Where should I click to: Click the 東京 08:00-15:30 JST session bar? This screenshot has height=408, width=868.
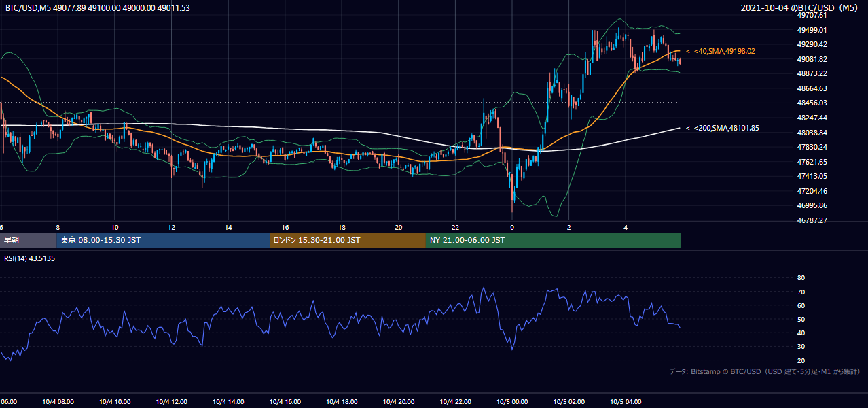click(x=163, y=240)
